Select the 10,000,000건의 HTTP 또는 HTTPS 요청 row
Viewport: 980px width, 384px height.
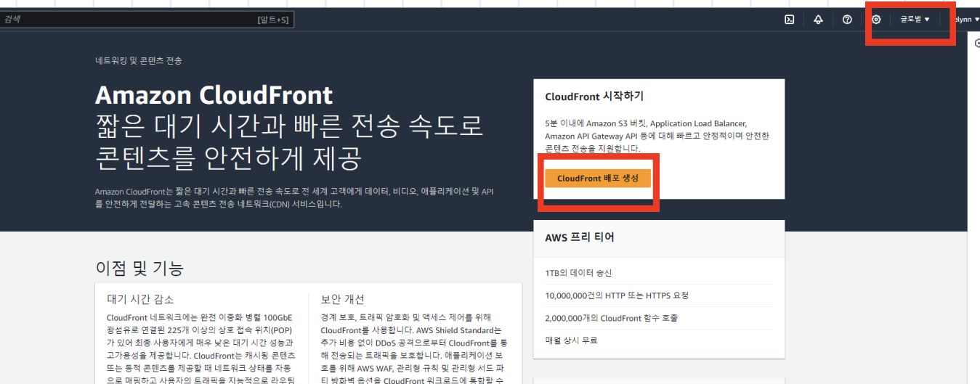659,295
